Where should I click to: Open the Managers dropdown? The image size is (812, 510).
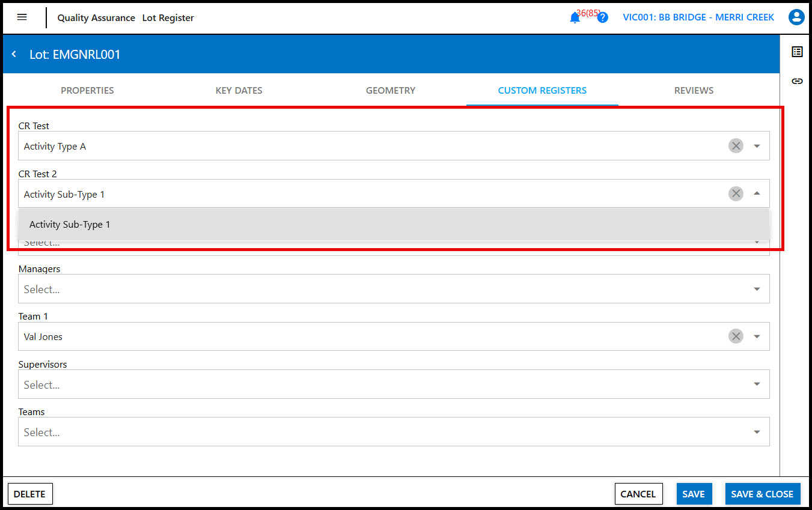click(x=757, y=289)
